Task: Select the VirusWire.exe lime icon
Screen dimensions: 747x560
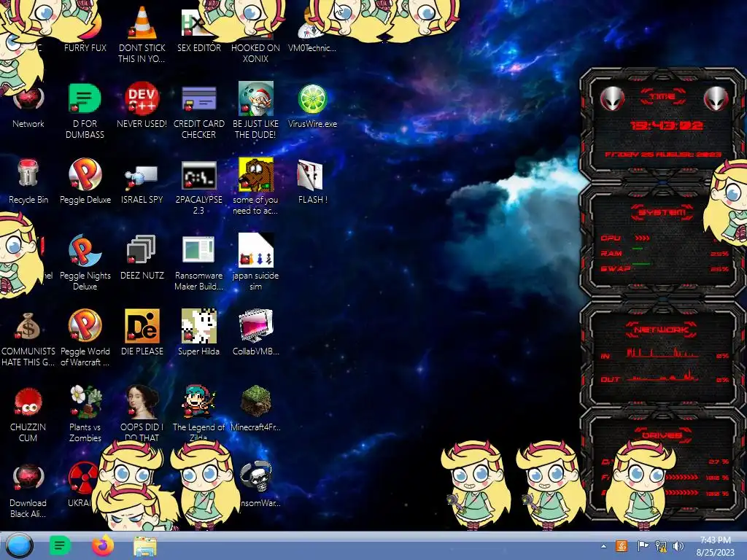Action: 312,106
